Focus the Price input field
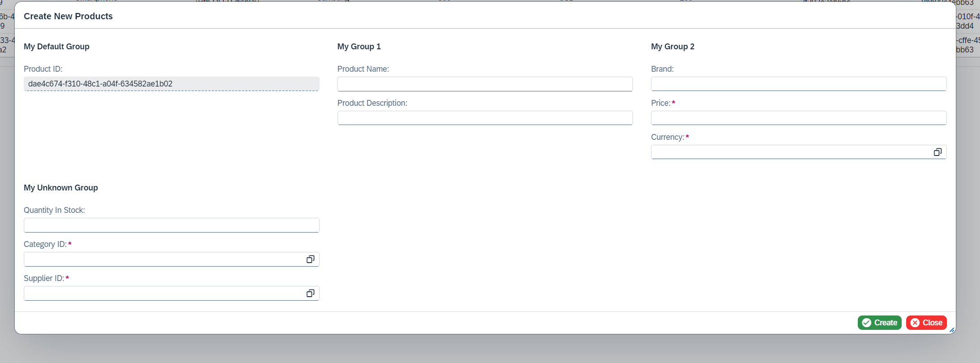Screen dimensions: 980x363 click(x=799, y=118)
